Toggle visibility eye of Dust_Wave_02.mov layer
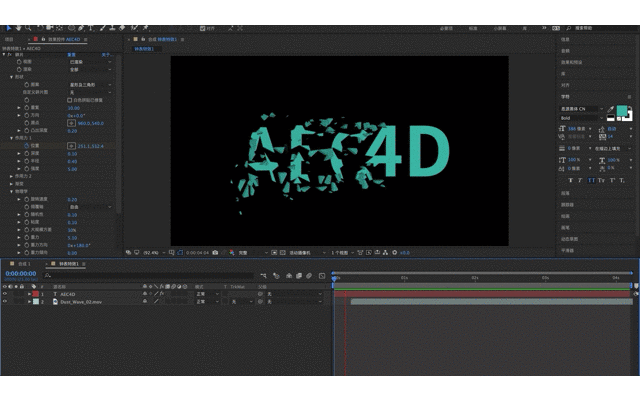This screenshot has height=400, width=640. point(5,302)
